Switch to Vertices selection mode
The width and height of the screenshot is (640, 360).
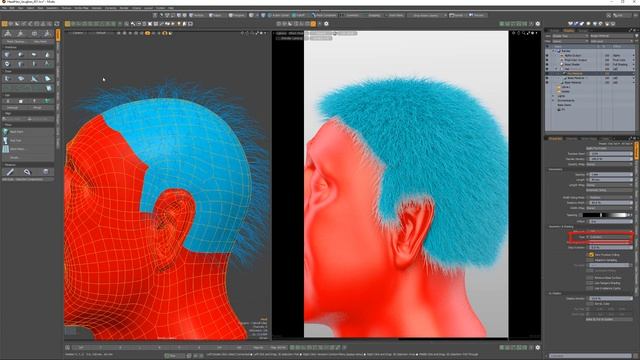pos(197,15)
